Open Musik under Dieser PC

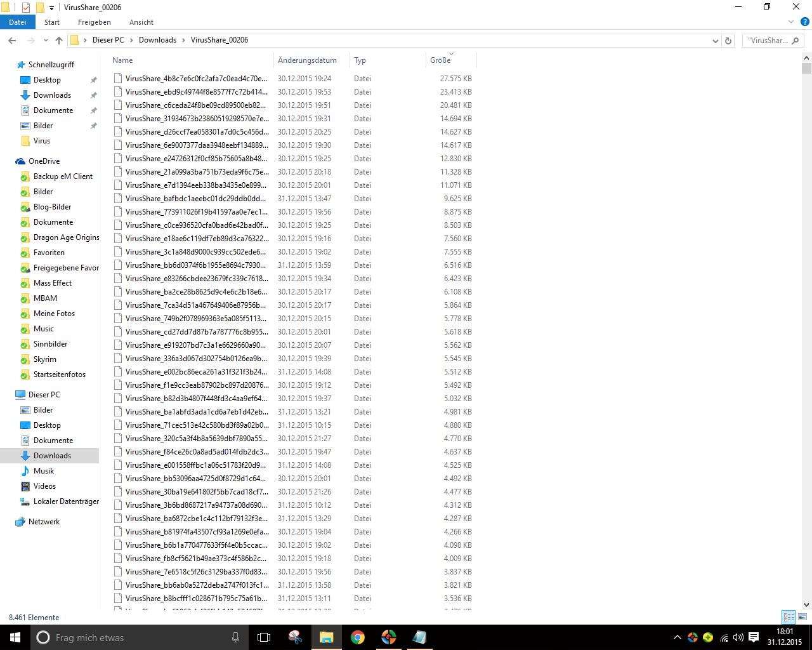[x=44, y=471]
